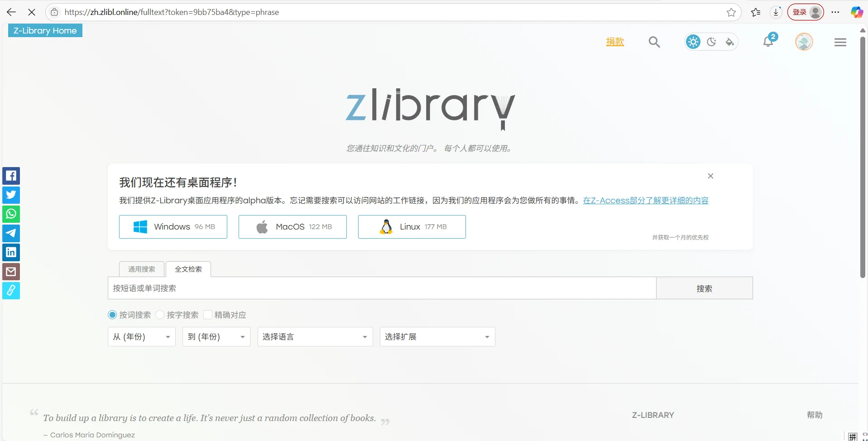Screen dimensions: 868x441
Task: Expand the 从 (年份) dropdown
Action: [x=141, y=337]
